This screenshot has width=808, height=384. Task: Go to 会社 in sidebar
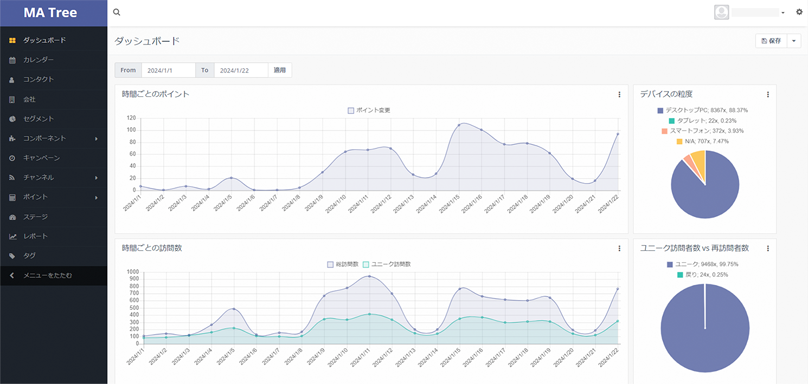click(54, 99)
